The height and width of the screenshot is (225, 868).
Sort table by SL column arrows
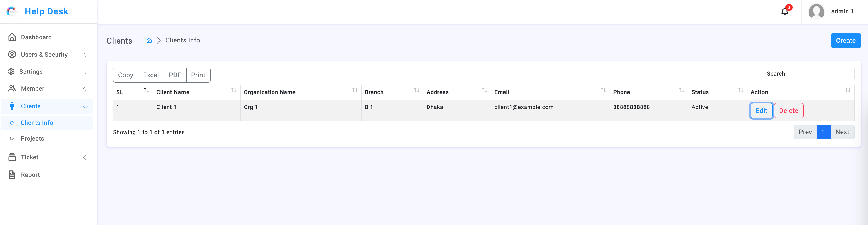click(146, 90)
